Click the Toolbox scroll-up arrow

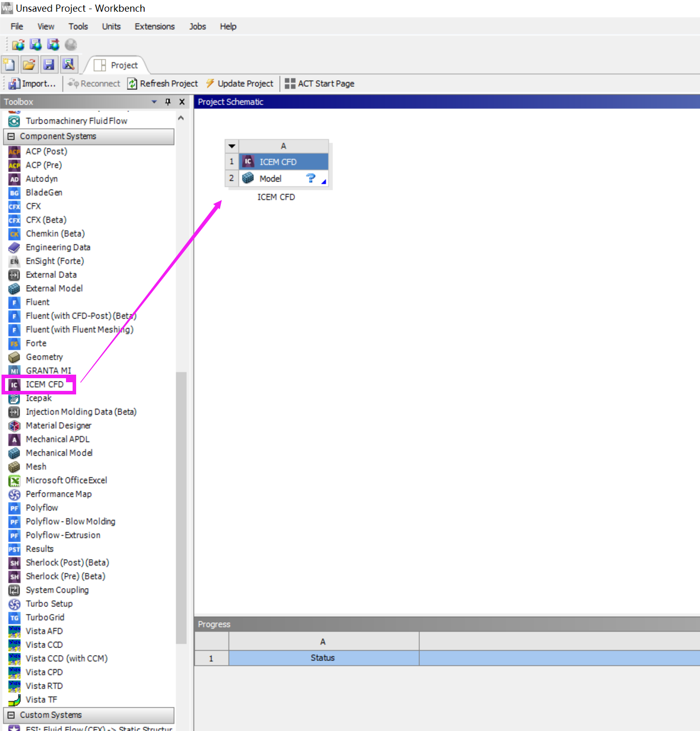181,118
